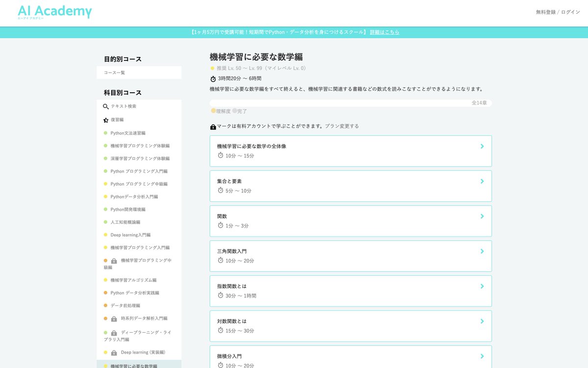Click the 無料登録 link

[x=546, y=12]
